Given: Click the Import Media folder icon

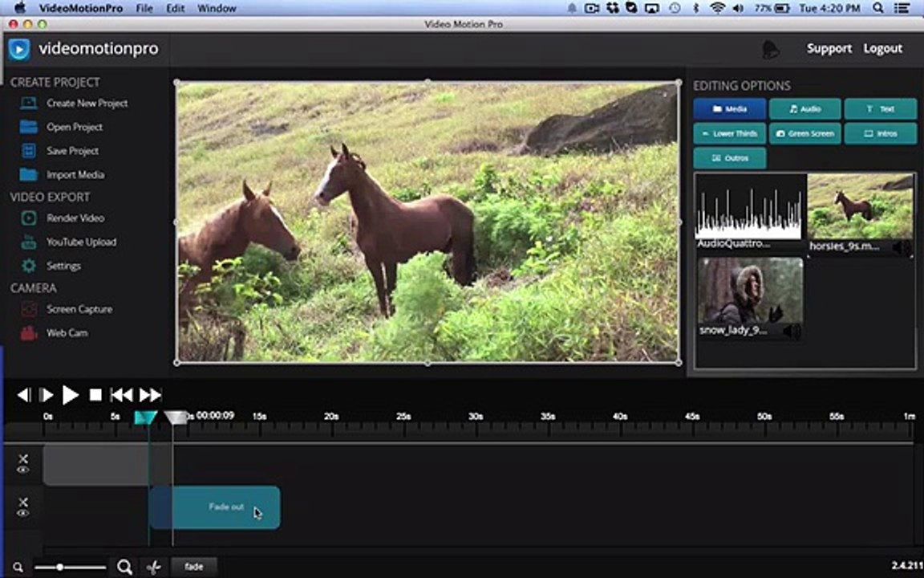Looking at the screenshot, I should [x=28, y=174].
